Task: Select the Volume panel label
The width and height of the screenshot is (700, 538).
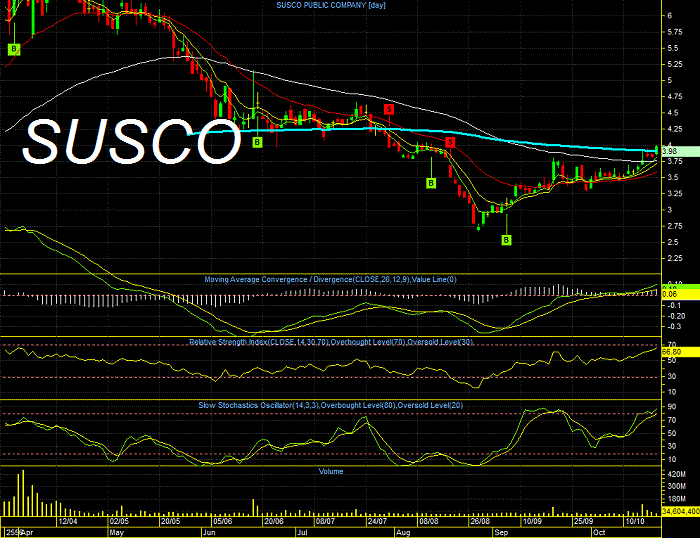Action: pos(331,471)
